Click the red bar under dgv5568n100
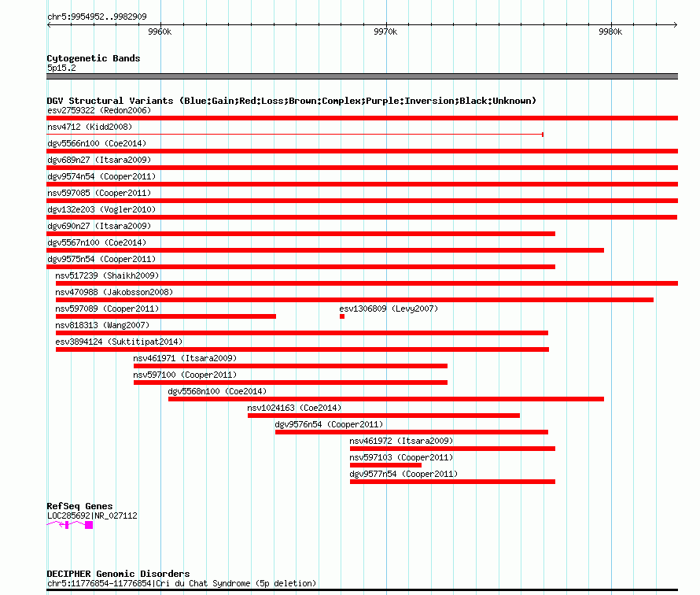Screen dimensions: 700x595 pyautogui.click(x=386, y=399)
